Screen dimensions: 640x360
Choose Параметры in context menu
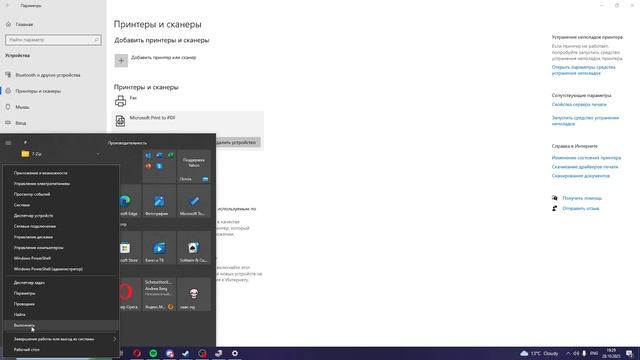coord(61,293)
